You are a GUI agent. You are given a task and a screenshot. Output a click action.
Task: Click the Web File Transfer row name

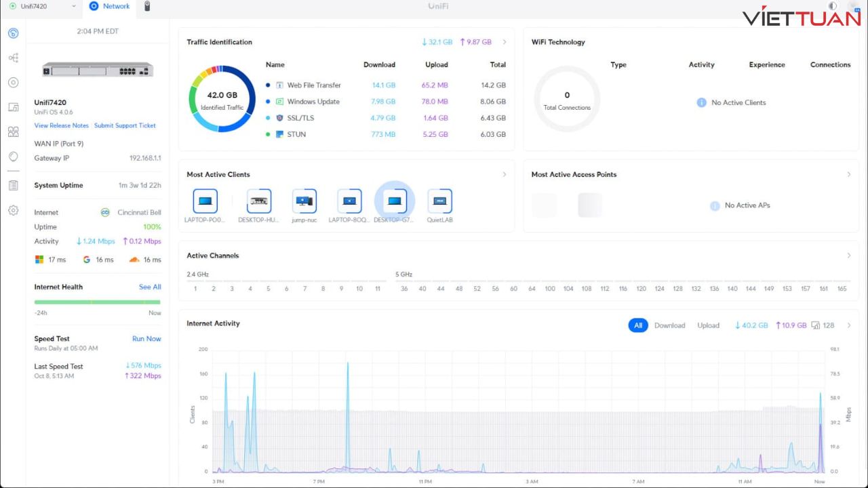point(314,85)
